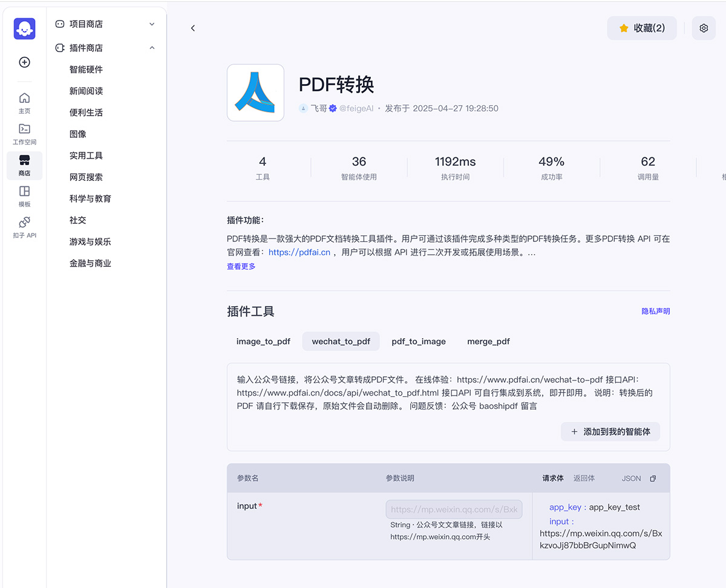Click 添加到我的智能体 button
The image size is (726, 588).
610,432
